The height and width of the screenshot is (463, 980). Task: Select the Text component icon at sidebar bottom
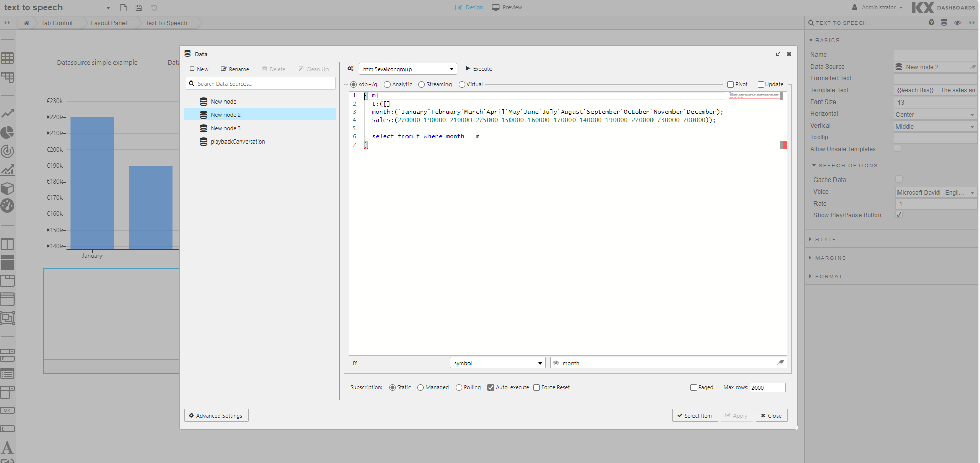tap(8, 447)
